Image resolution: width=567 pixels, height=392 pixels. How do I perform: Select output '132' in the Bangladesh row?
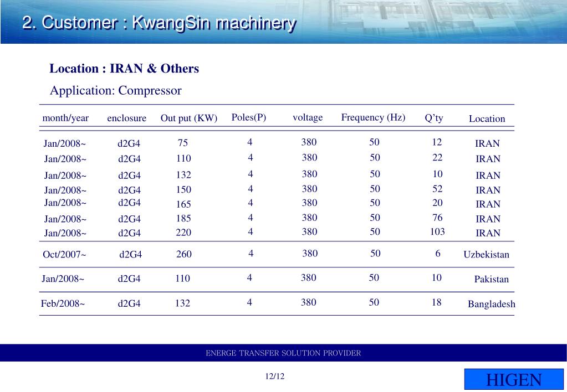click(x=182, y=303)
